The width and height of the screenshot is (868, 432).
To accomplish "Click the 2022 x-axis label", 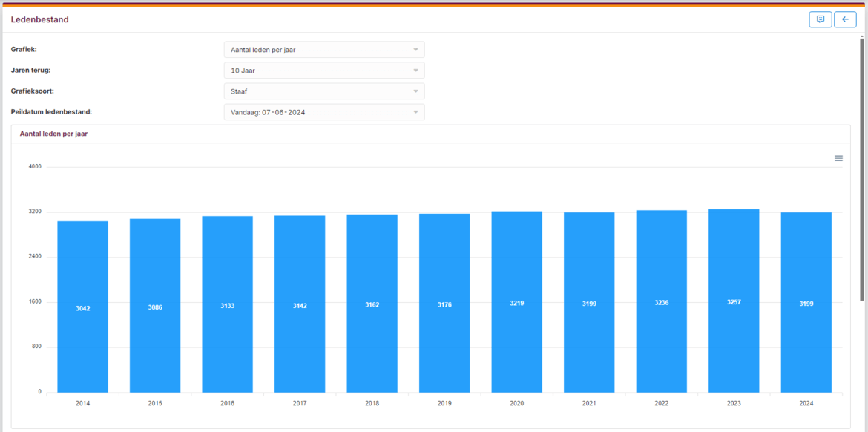I will coord(662,404).
